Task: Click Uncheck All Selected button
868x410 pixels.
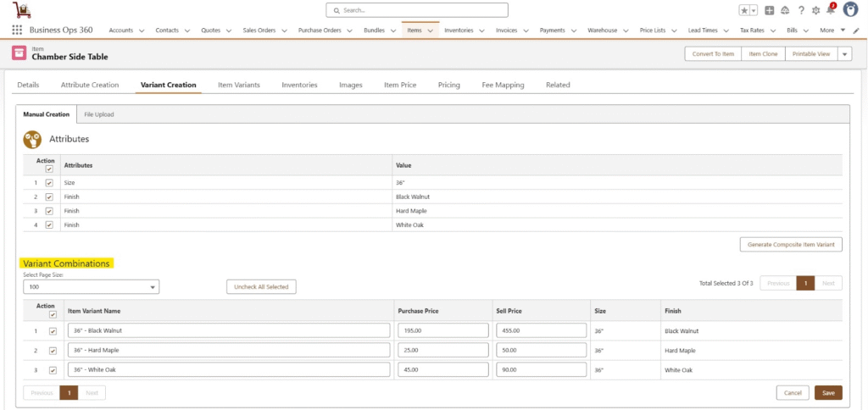Action: click(261, 287)
